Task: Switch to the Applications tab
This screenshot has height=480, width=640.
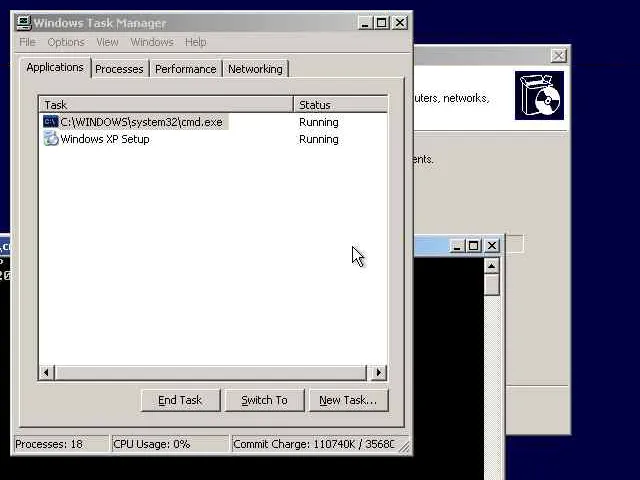Action: tap(55, 67)
